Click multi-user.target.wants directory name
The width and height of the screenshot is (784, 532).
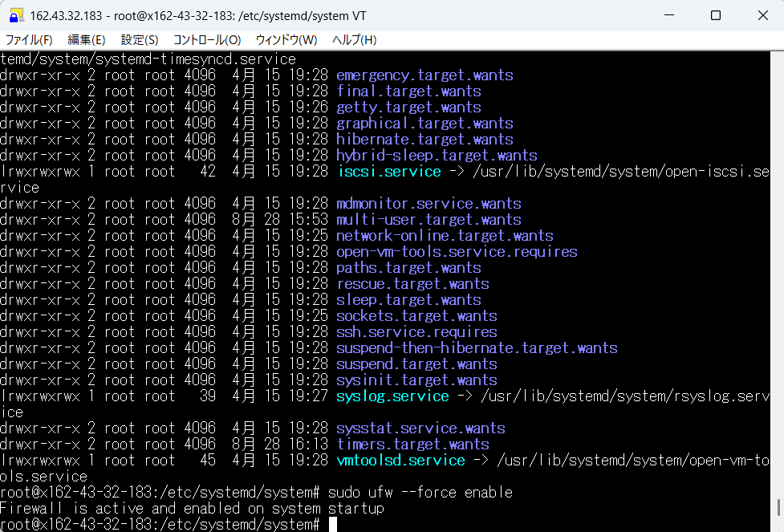[429, 220]
